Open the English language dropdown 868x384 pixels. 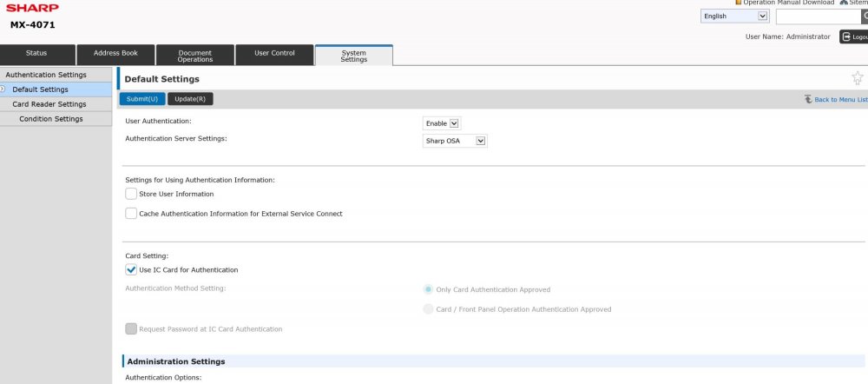pos(735,17)
